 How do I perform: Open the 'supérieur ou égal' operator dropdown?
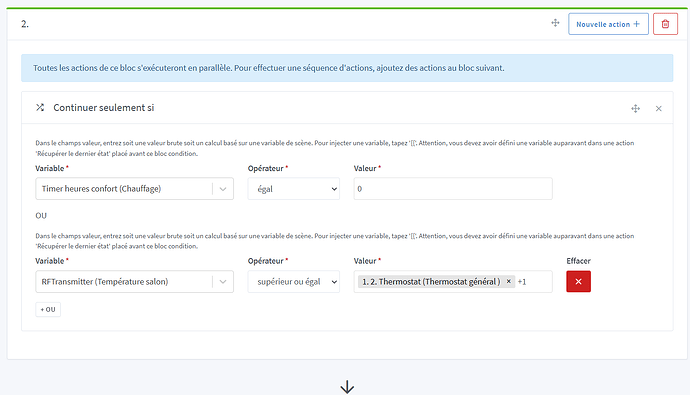[x=294, y=282]
